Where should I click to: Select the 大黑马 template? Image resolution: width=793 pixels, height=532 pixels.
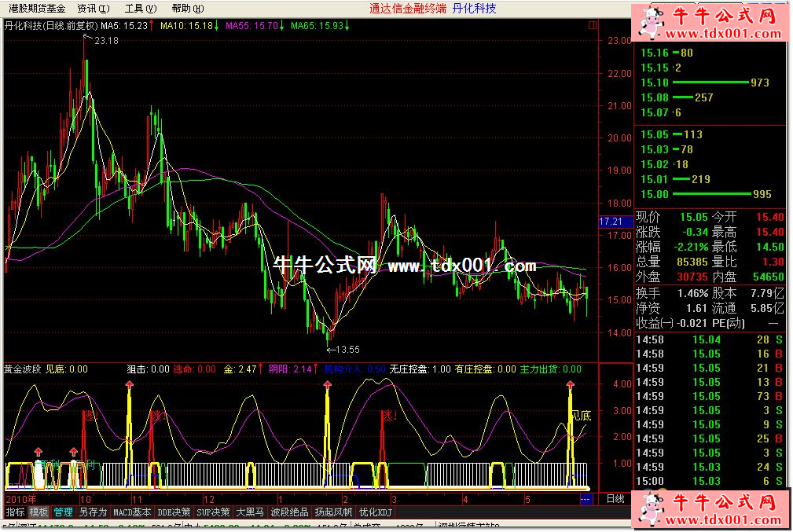coord(251,512)
